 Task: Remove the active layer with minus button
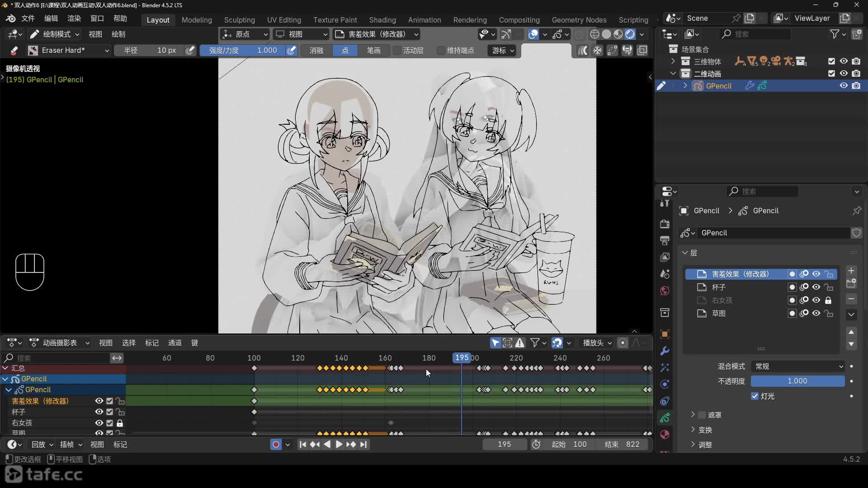[x=851, y=299]
